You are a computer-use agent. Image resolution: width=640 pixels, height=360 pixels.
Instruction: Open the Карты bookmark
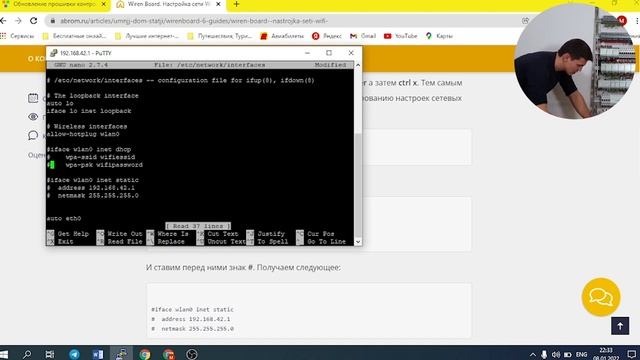[x=439, y=36]
